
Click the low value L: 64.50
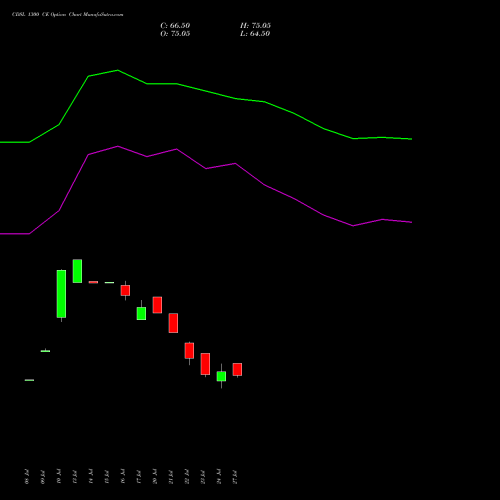tap(255, 34)
